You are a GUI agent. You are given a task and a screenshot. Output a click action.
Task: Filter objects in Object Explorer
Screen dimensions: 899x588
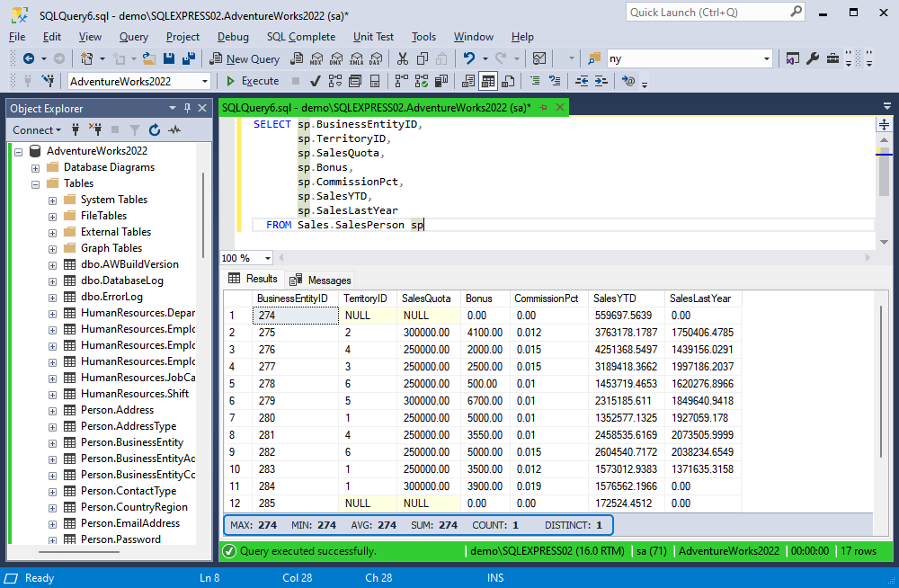point(134,129)
